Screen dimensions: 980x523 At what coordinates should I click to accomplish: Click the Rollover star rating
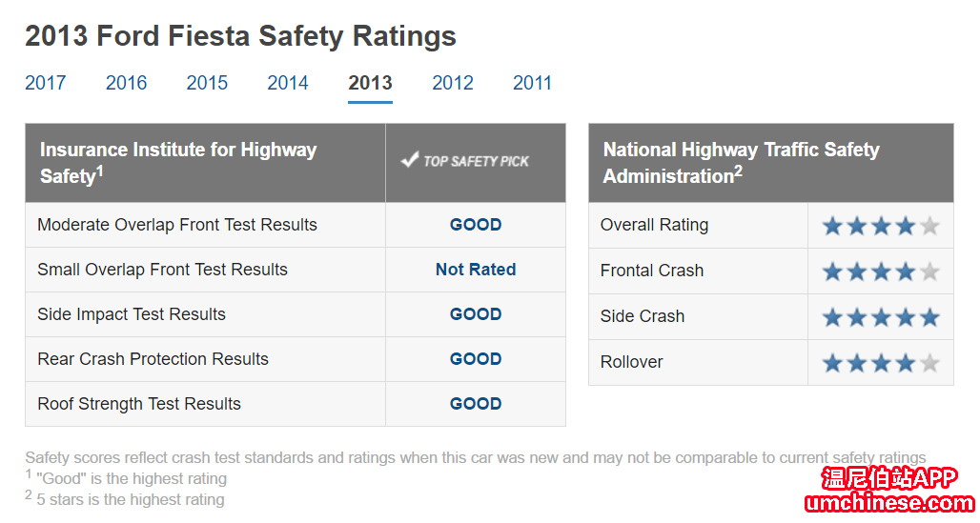pos(880,363)
